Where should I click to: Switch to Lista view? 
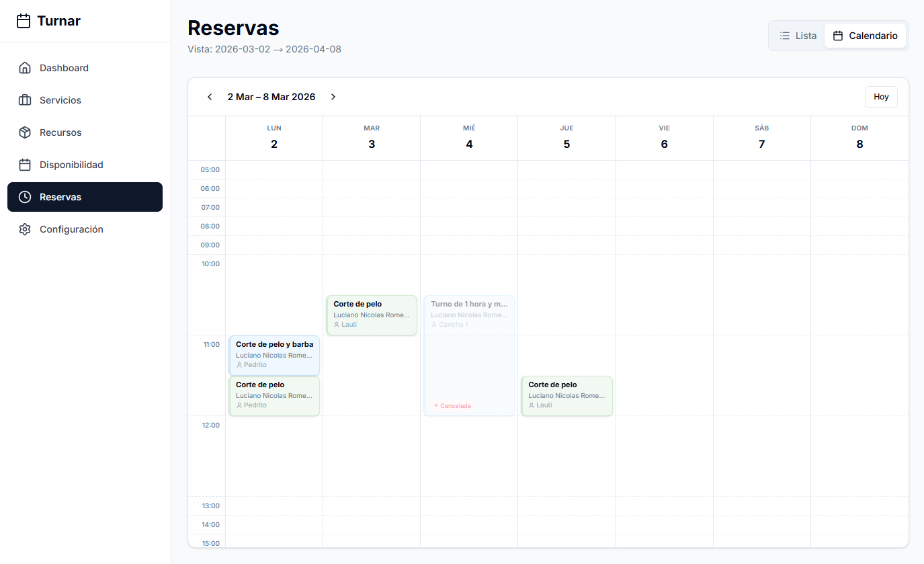[798, 36]
